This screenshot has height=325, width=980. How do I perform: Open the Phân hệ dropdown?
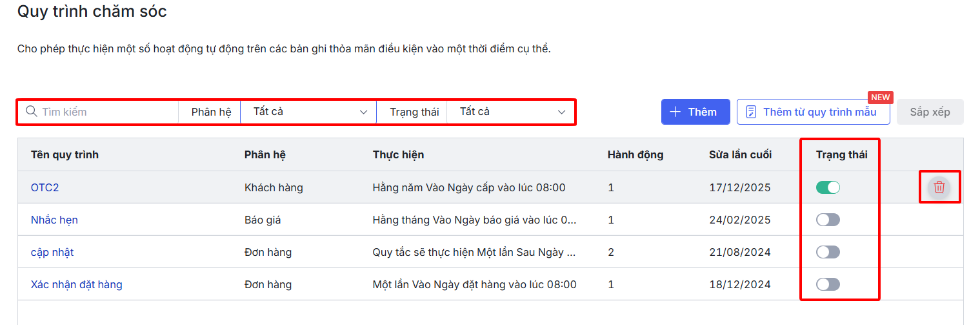[308, 112]
